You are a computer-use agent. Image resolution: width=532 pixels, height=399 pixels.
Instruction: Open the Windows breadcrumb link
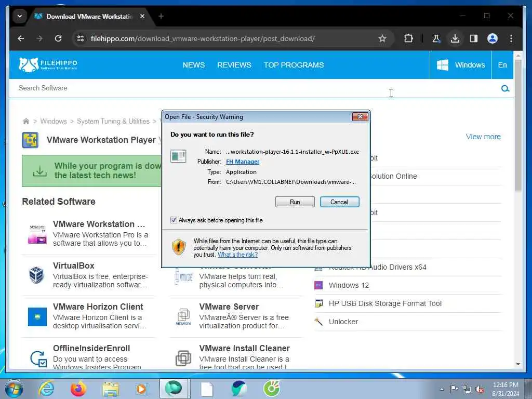tap(54, 121)
